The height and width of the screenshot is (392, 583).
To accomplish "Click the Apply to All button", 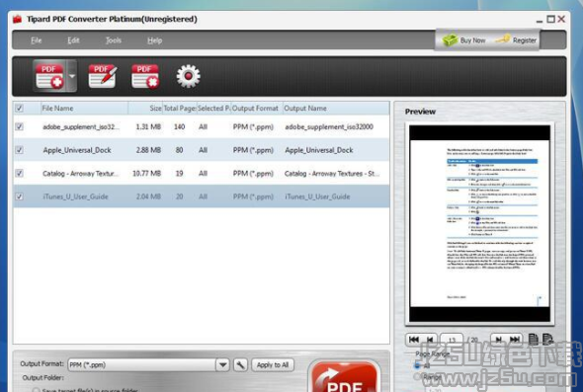I will (273, 365).
